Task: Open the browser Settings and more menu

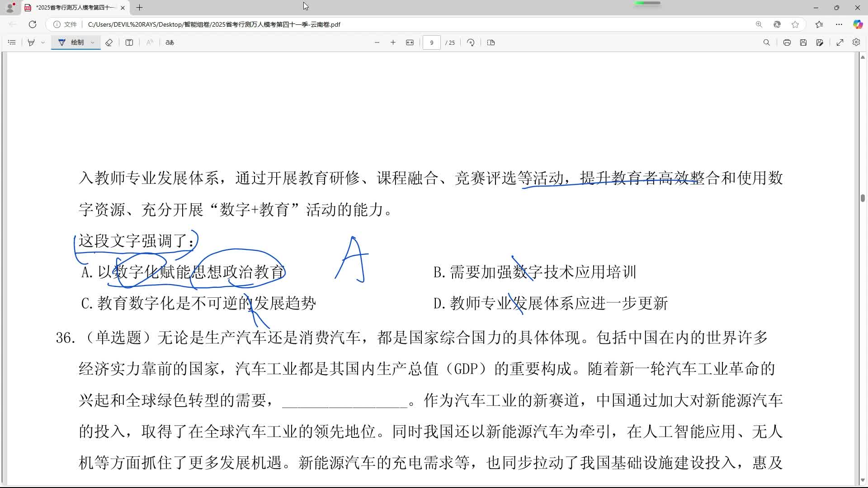Action: point(839,24)
